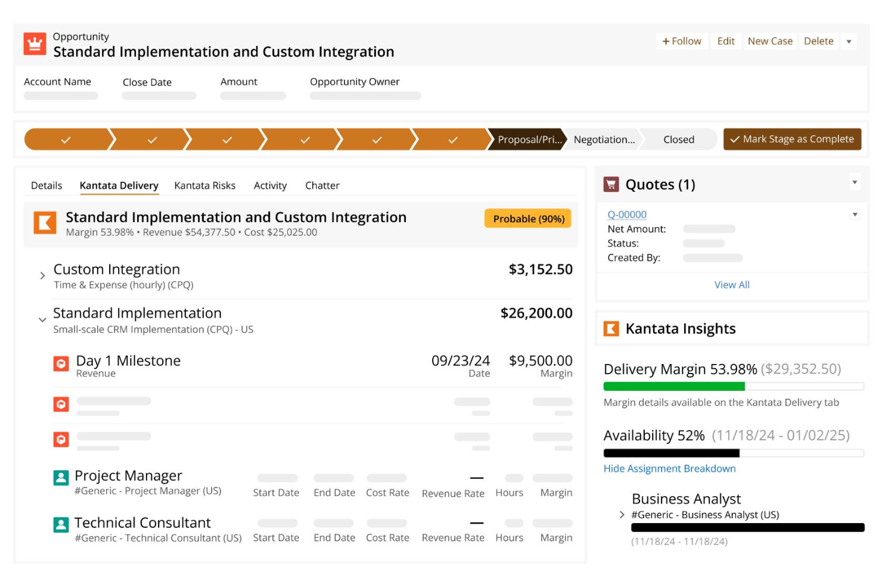This screenshot has width=882, height=588.
Task: Click the $9,500.00 milestone margin
Action: (x=541, y=360)
